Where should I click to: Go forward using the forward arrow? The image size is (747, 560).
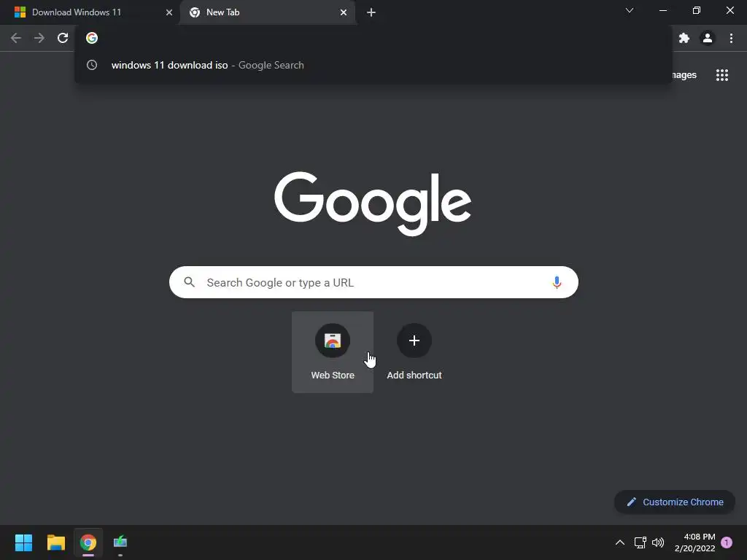click(x=39, y=38)
